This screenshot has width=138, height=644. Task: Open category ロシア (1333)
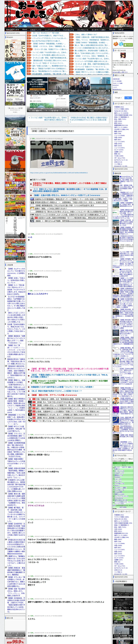(119, 150)
